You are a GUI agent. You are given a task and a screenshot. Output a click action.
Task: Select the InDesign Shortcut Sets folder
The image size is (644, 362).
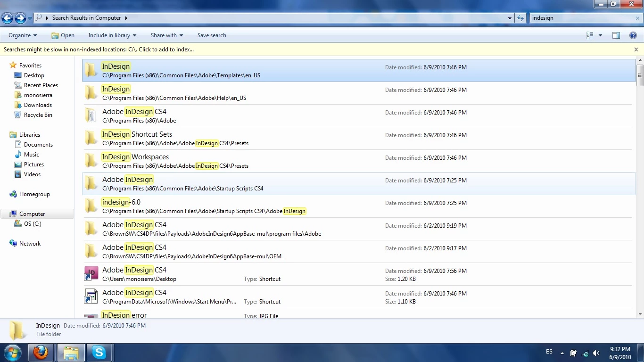coord(359,139)
